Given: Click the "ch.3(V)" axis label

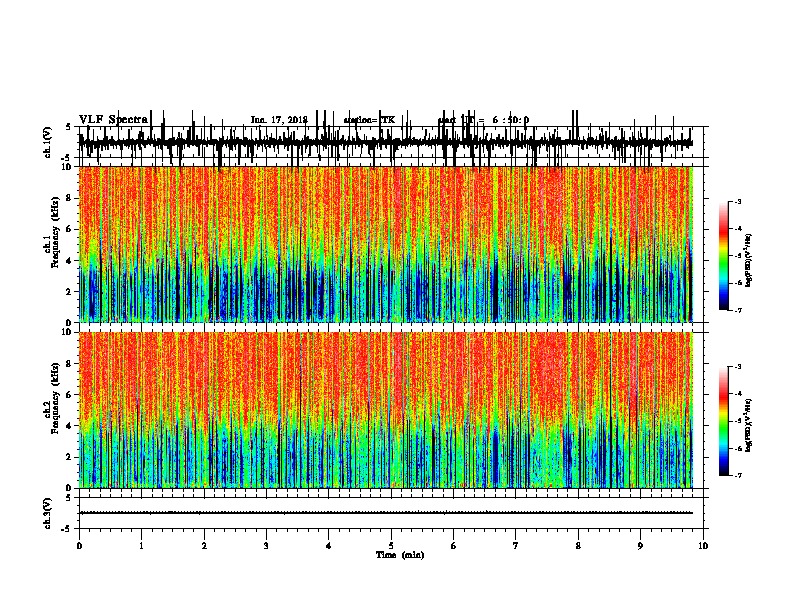Looking at the screenshot, I should [x=48, y=513].
